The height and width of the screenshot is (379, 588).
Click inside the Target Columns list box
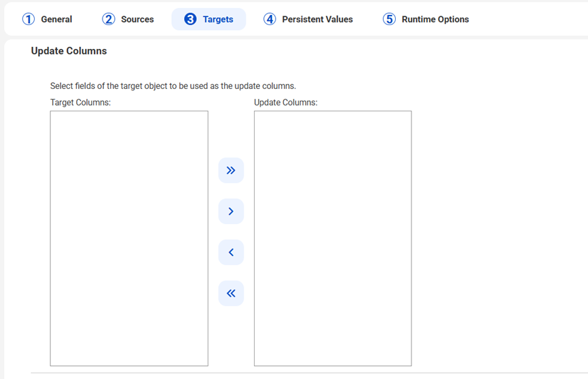(x=129, y=238)
